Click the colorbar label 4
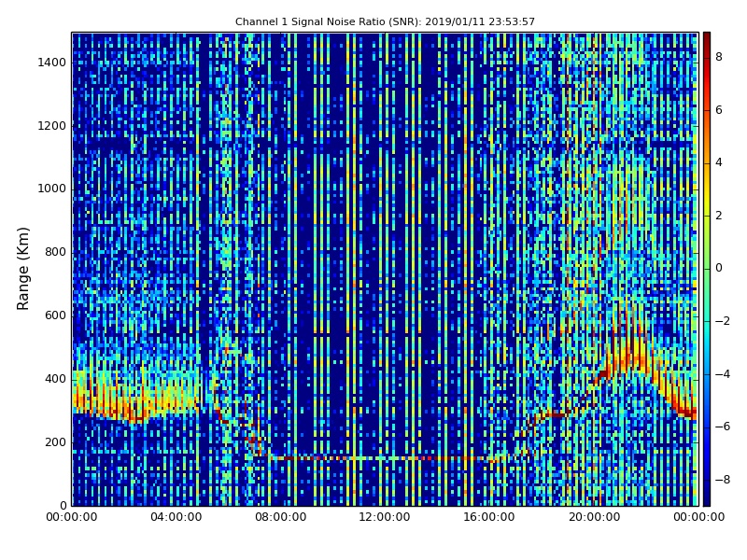The height and width of the screenshot is (560, 747). pos(719,162)
